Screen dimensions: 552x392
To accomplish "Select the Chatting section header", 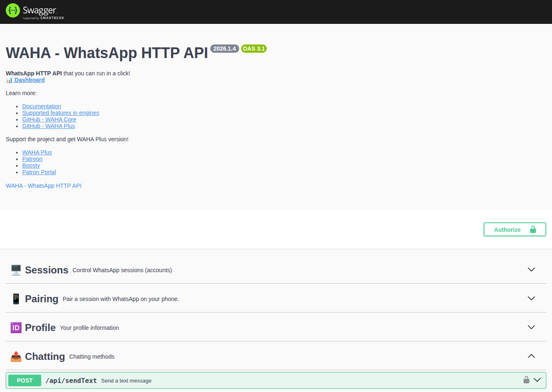I will (45, 356).
